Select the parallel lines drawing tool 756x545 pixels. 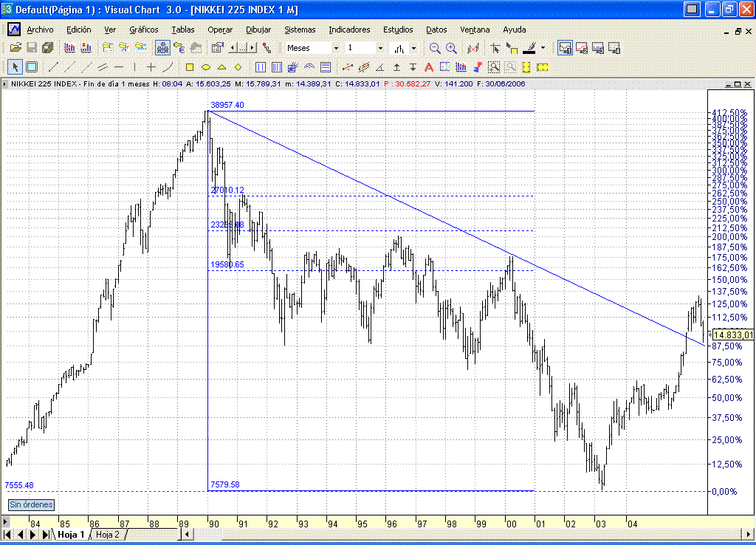point(102,67)
